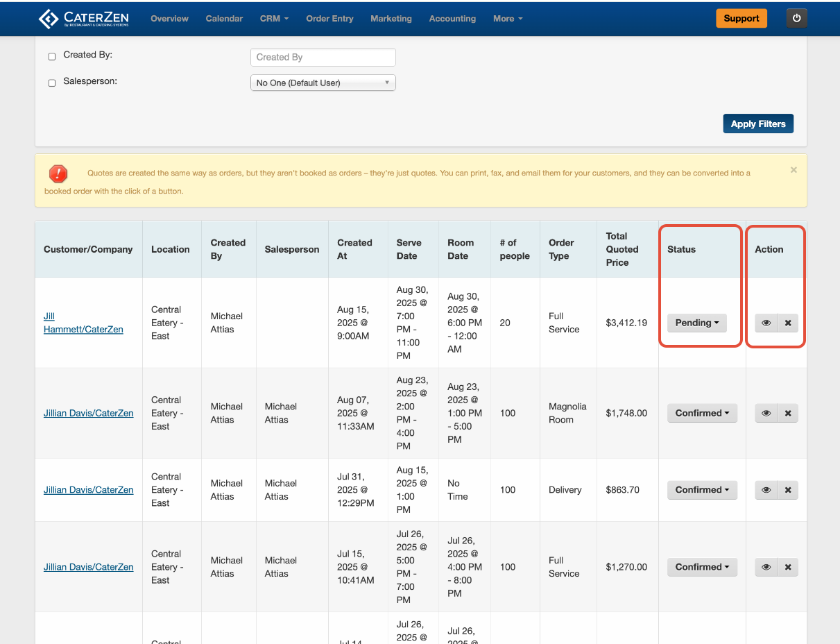Open Jillian Davis link for Delivery quote
The image size is (840, 644).
[88, 490]
